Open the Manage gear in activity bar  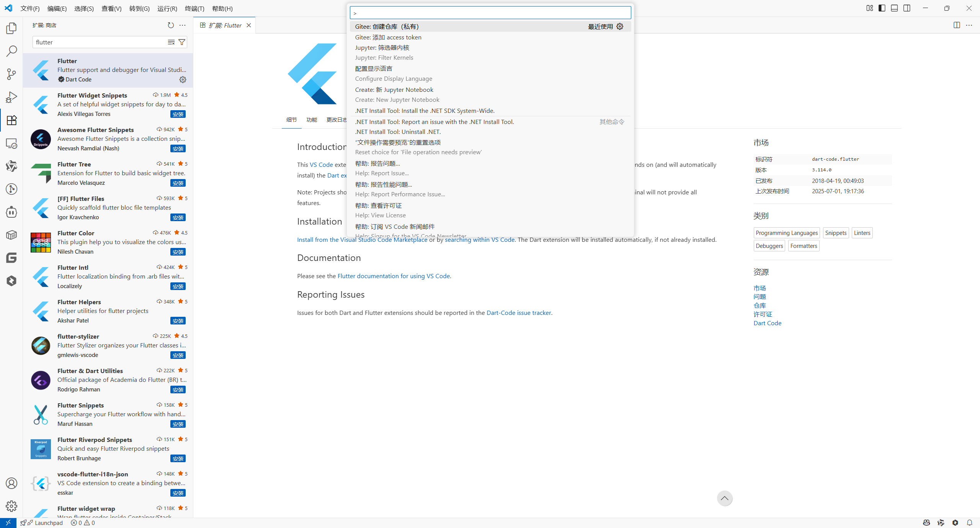(x=11, y=506)
